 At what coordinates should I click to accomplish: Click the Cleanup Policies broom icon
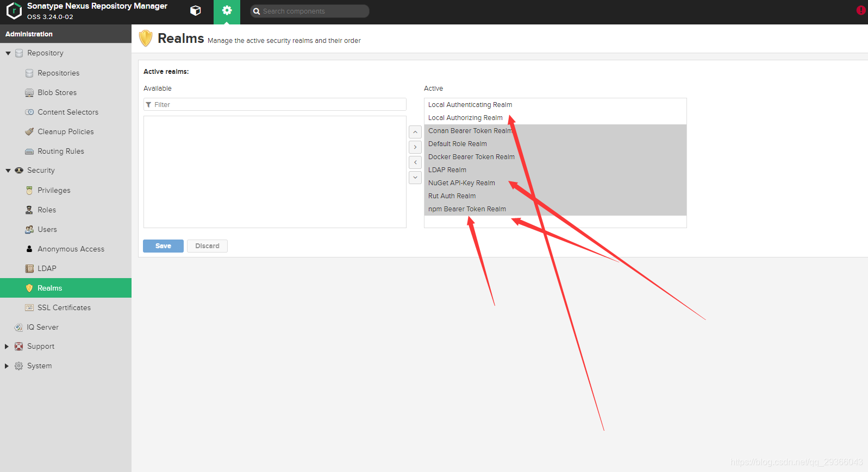pos(29,132)
